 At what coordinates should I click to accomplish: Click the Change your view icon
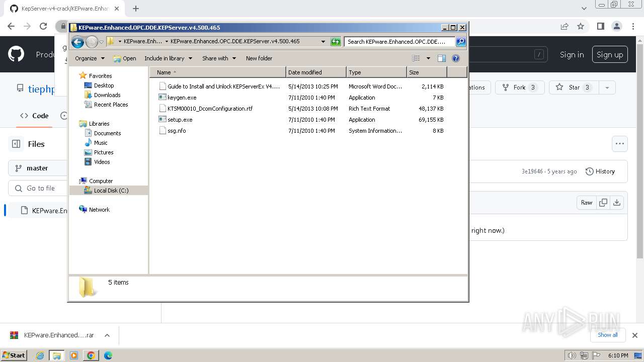(416, 58)
